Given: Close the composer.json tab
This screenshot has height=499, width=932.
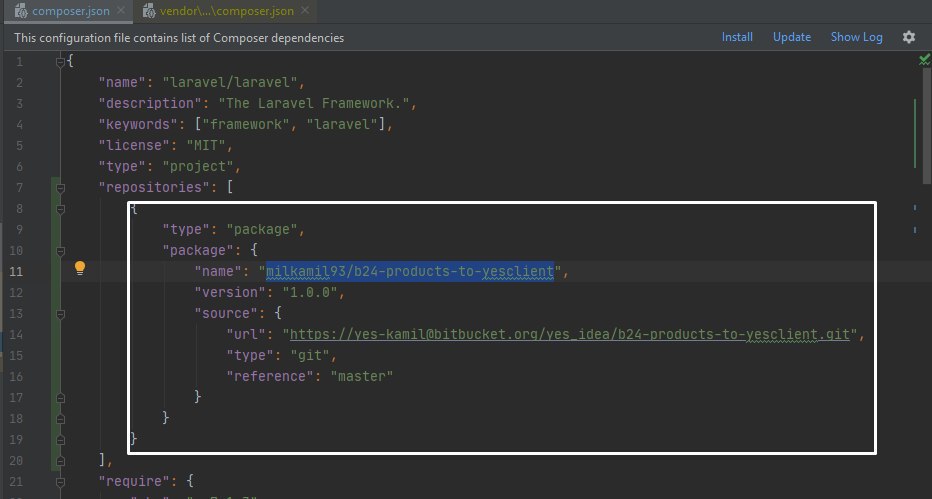Looking at the screenshot, I should coord(121,11).
